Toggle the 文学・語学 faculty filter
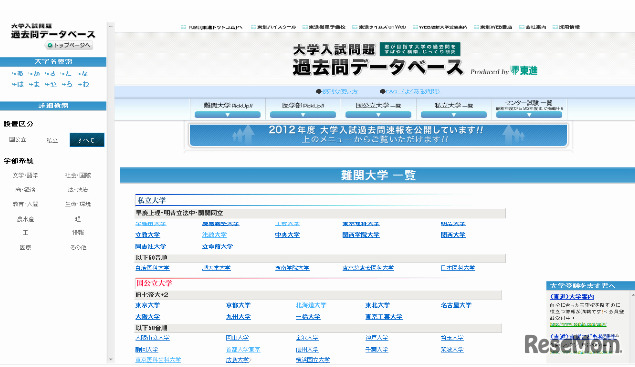The height and width of the screenshot is (367, 635). [x=25, y=175]
